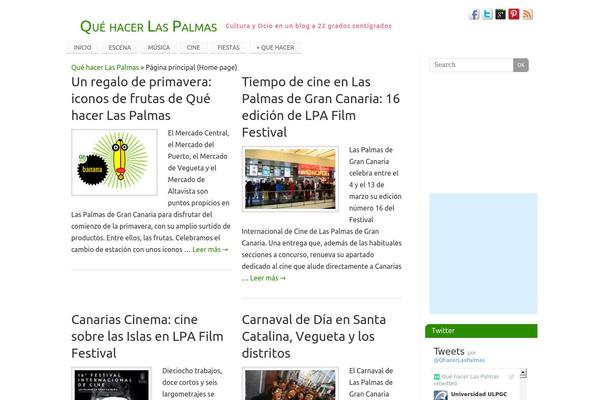Click the Twitter bird icon in tweet header
This screenshot has width=600, height=400.
(x=511, y=377)
